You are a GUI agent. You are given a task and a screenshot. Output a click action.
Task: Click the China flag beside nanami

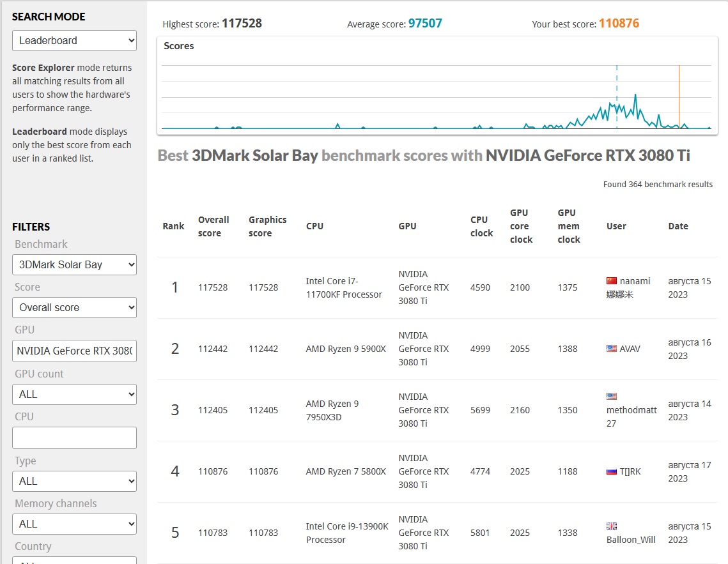(612, 281)
